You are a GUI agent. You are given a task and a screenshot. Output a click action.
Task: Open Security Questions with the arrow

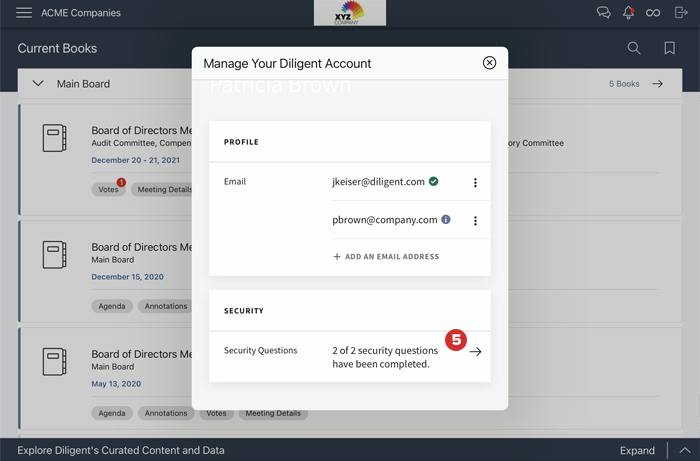click(x=475, y=352)
